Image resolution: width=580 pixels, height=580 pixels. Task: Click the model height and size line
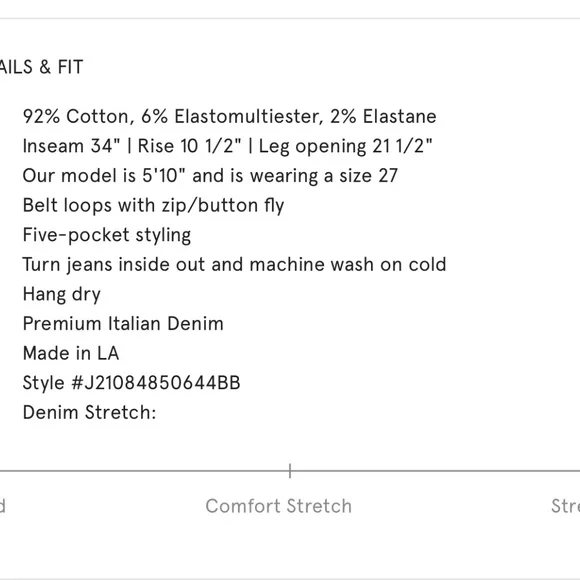pyautogui.click(x=210, y=175)
